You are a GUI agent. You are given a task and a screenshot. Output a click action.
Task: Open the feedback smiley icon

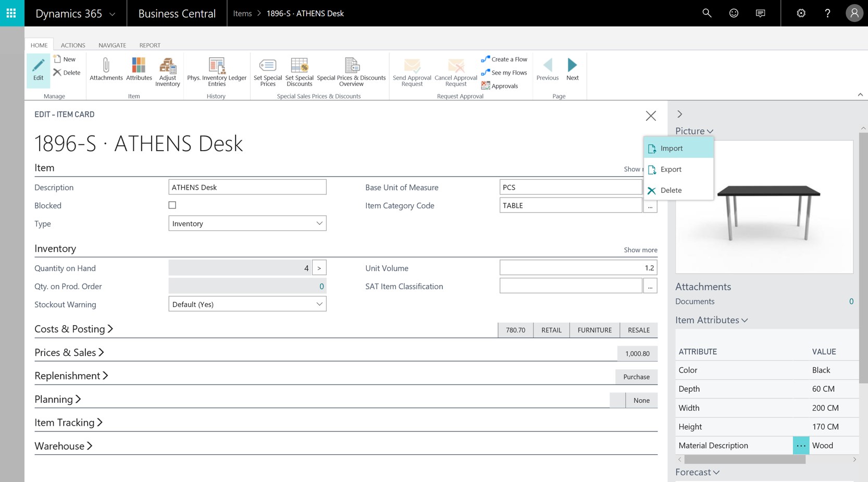pyautogui.click(x=734, y=13)
